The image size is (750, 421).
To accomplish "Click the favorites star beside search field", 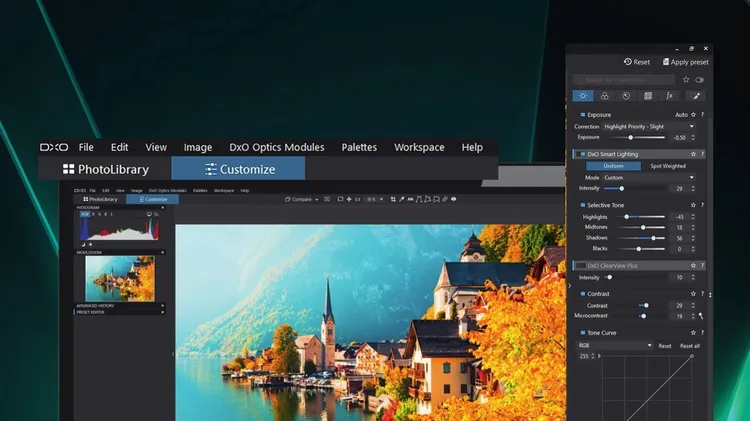I will (x=686, y=79).
